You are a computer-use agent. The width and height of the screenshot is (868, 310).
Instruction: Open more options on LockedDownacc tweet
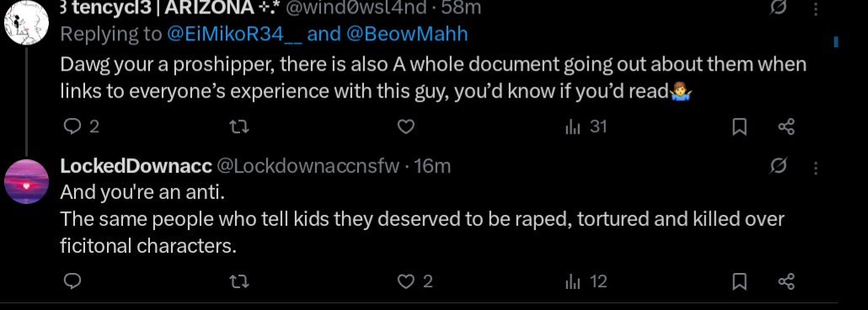point(815,167)
